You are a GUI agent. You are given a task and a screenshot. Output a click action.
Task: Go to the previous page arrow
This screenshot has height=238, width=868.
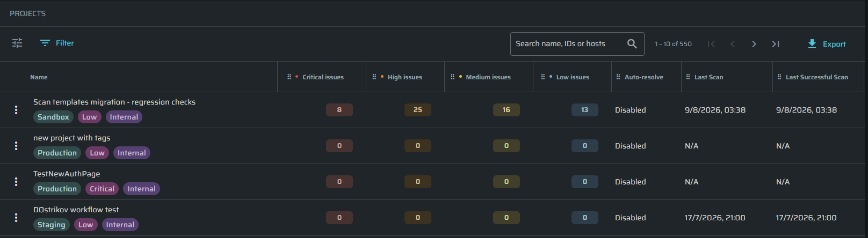tap(733, 44)
